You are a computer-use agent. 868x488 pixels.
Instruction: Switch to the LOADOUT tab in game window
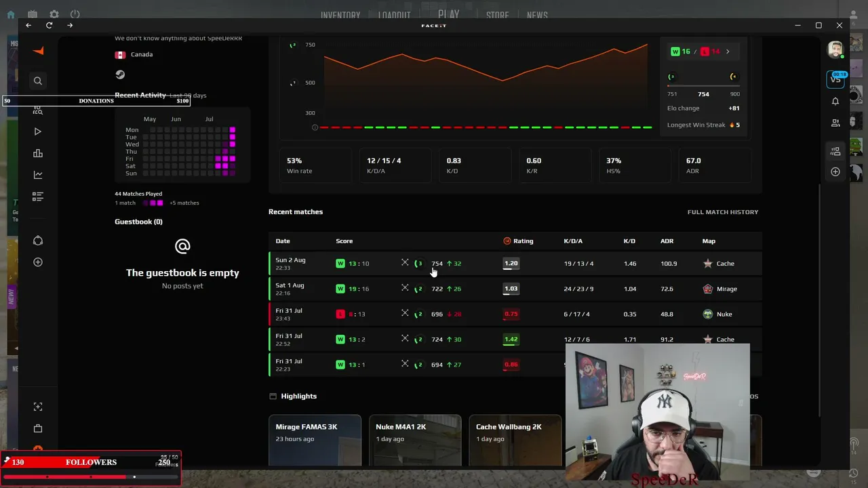(x=395, y=15)
